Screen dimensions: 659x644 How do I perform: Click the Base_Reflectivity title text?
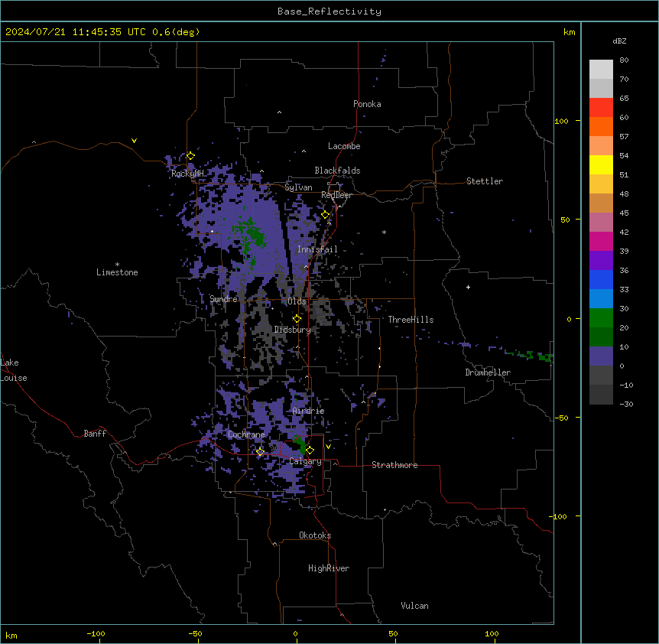point(329,11)
